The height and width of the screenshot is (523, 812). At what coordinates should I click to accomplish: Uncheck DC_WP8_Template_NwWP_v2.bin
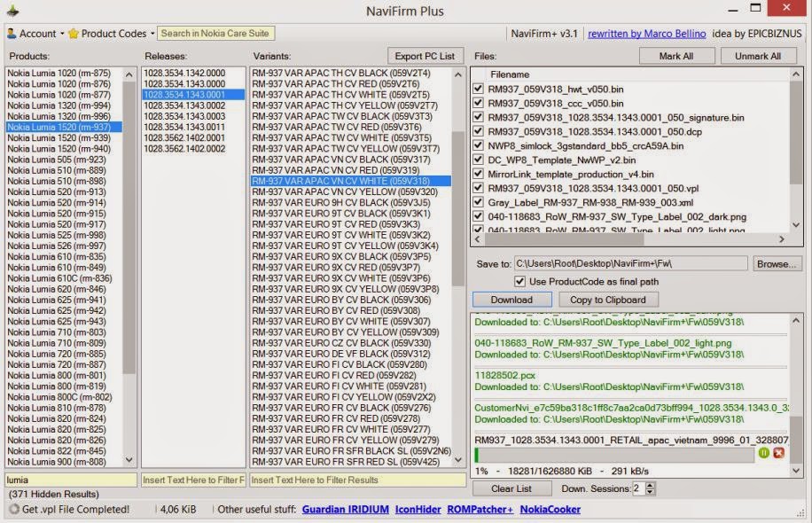tap(479, 160)
